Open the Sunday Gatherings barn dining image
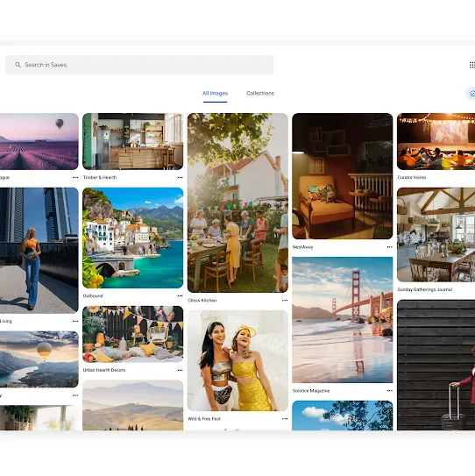The height and width of the screenshot is (476, 475). (x=436, y=235)
